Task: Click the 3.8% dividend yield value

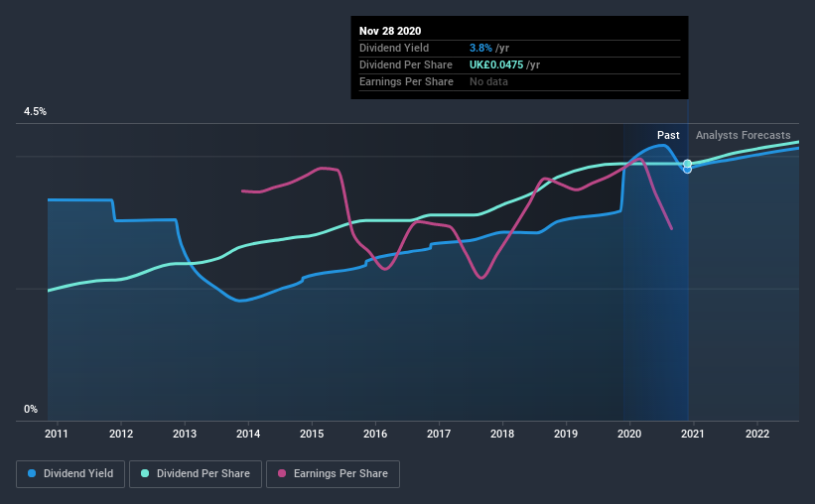Action: [480, 48]
